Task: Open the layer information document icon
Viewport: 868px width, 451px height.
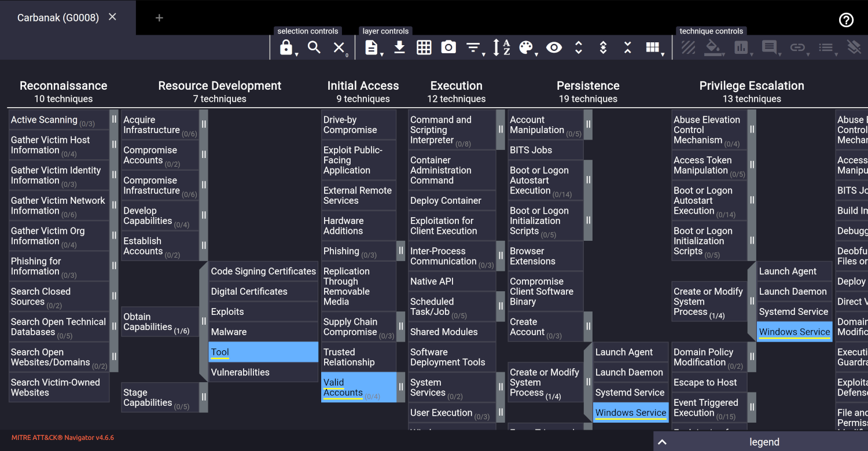Action: click(x=372, y=47)
